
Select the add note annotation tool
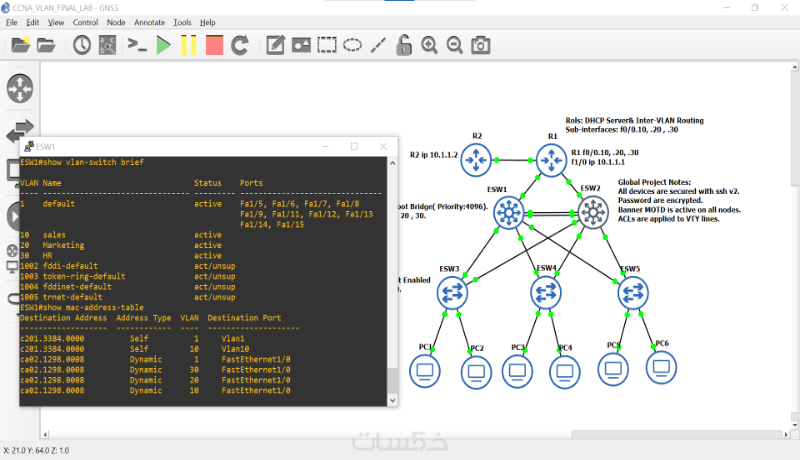(275, 45)
